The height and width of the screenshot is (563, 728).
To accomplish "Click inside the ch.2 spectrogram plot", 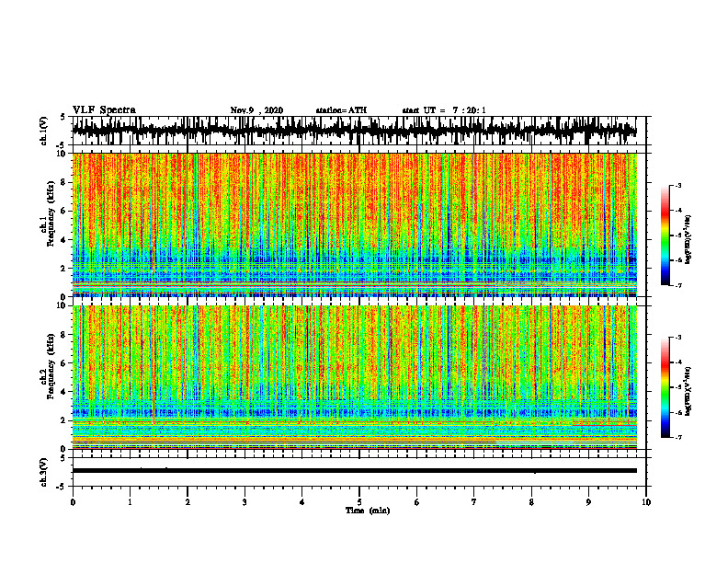I will point(358,377).
